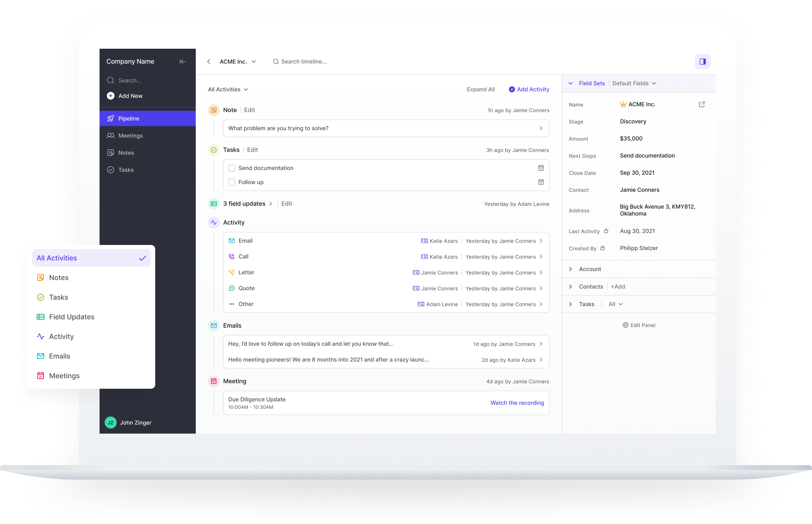The image size is (812, 524).
Task: Open the Default Fields dropdown
Action: [x=634, y=84]
